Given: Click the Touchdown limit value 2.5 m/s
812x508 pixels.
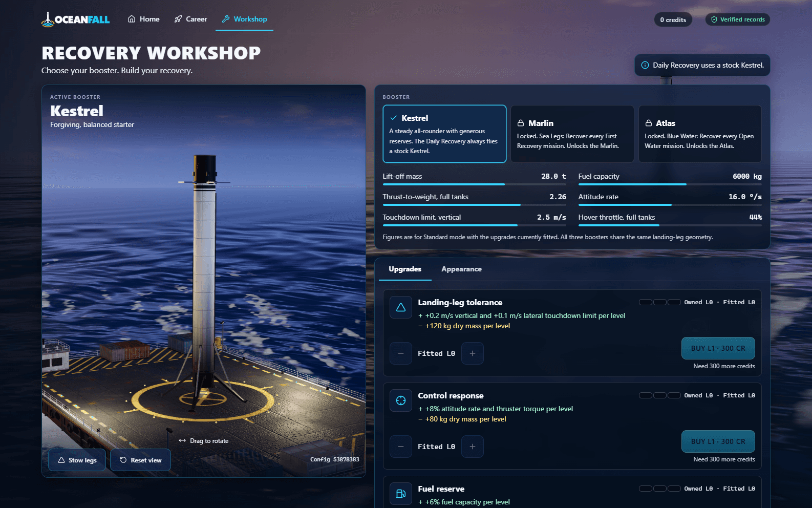Looking at the screenshot, I should click(551, 217).
